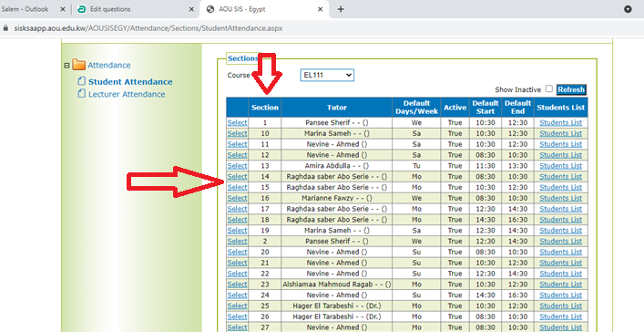Close the Edit questions tab
644x332 pixels.
click(x=191, y=9)
